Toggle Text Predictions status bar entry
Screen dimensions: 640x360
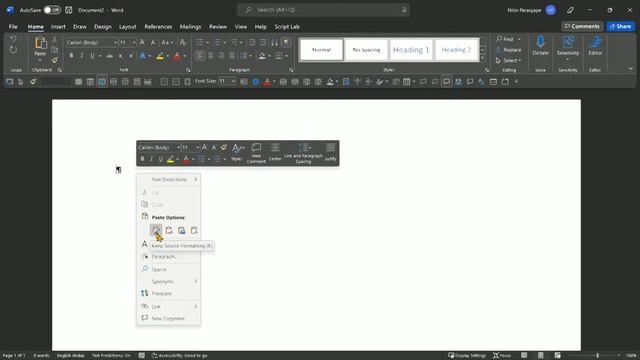[111, 356]
